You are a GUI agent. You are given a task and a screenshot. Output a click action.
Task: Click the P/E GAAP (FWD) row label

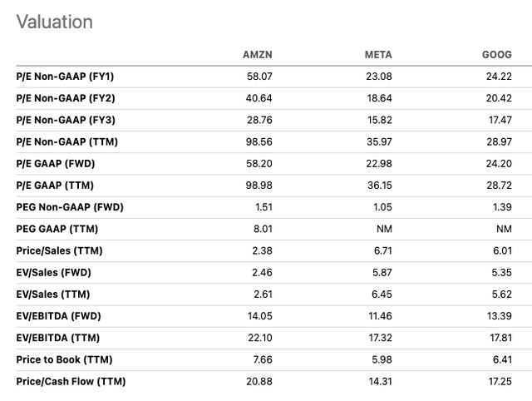click(x=61, y=164)
